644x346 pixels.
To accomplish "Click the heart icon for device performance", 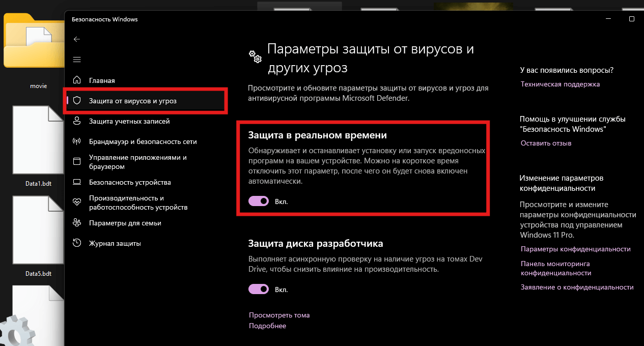I will point(77,203).
